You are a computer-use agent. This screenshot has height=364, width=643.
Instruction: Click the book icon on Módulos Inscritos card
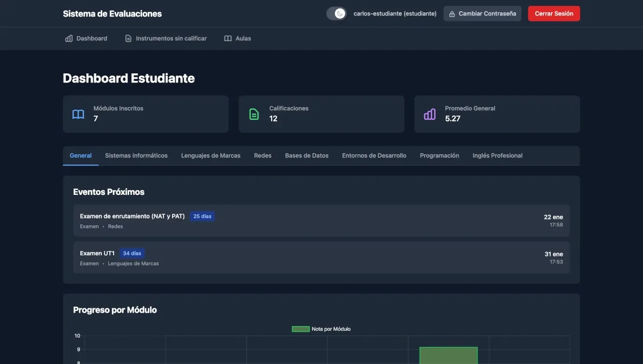coord(78,114)
